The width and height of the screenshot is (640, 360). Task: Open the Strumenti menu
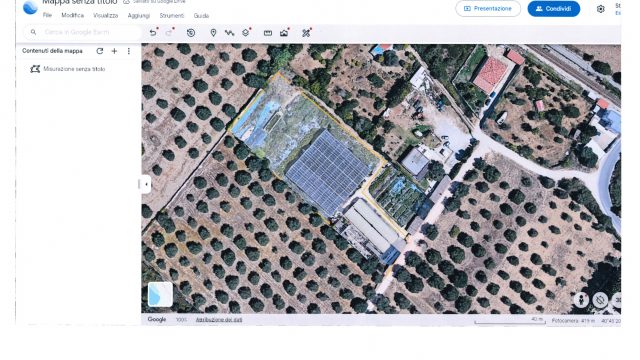(x=171, y=16)
